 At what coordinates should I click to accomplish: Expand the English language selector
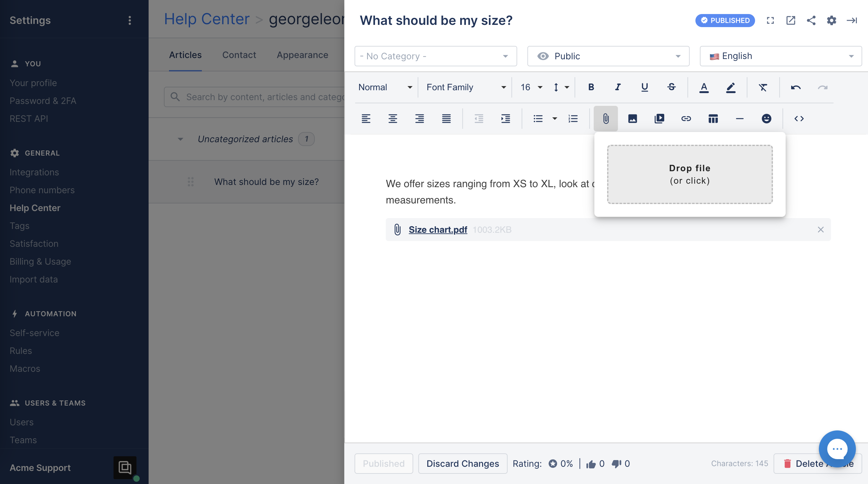[x=780, y=56]
